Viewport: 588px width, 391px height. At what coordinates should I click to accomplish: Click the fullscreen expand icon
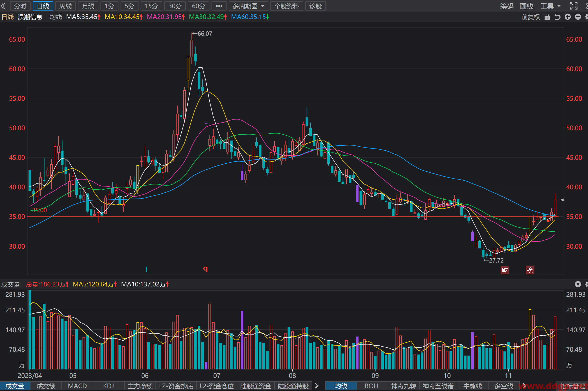tap(574, 6)
